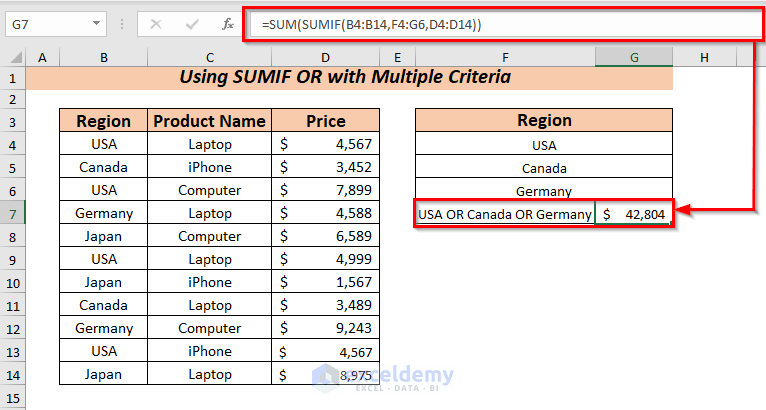The image size is (766, 410).
Task: Click the merged title cell in row 1
Action: click(x=349, y=76)
